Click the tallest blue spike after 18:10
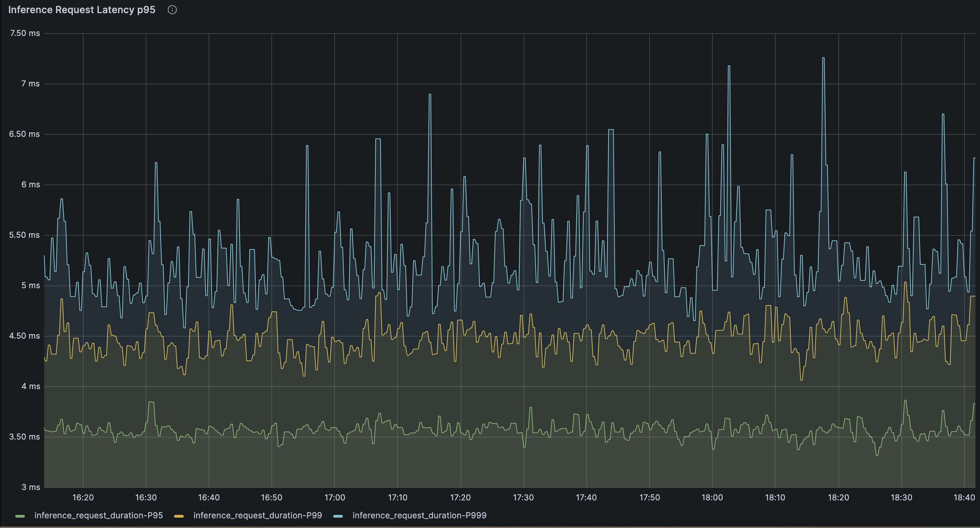Viewport: 980px width, 528px height. pos(823,58)
